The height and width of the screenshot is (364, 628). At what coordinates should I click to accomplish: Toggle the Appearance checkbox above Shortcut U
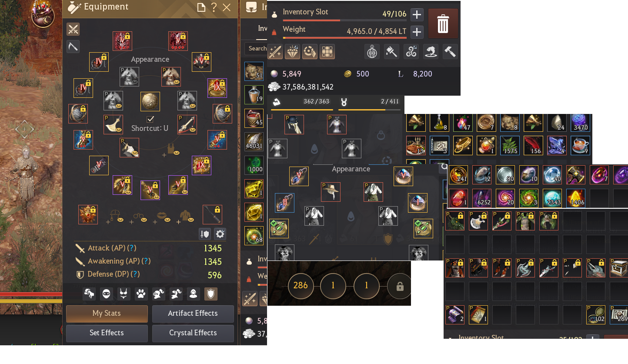pos(150,119)
